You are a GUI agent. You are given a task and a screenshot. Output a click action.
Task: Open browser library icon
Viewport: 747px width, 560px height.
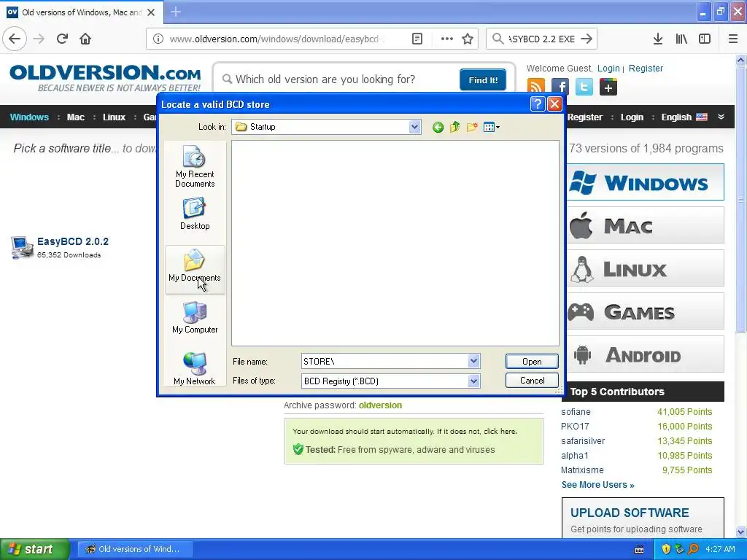click(681, 39)
